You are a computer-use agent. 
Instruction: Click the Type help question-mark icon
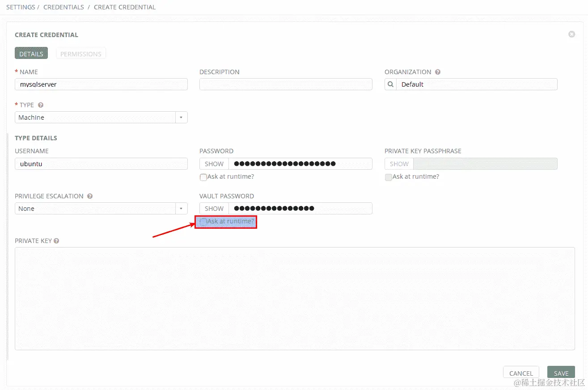pos(41,105)
